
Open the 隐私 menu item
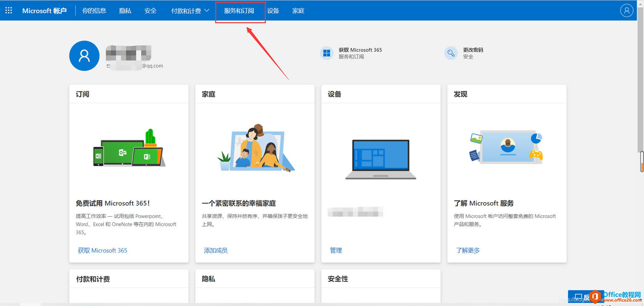pos(125,10)
